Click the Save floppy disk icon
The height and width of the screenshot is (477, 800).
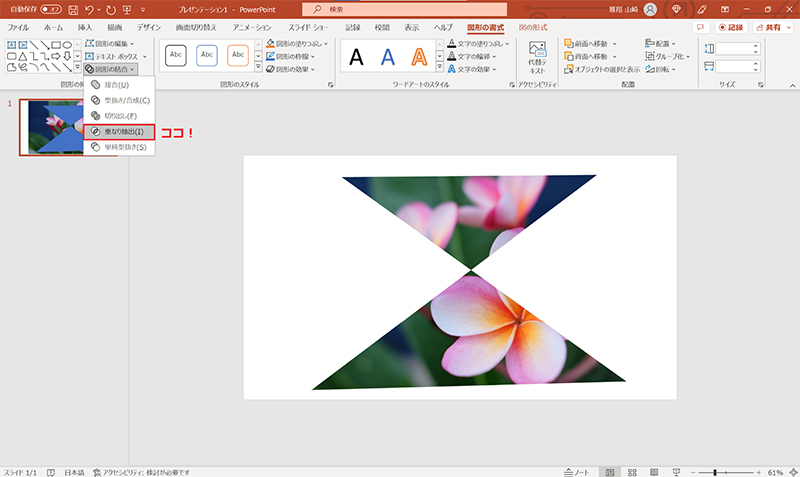pos(73,8)
